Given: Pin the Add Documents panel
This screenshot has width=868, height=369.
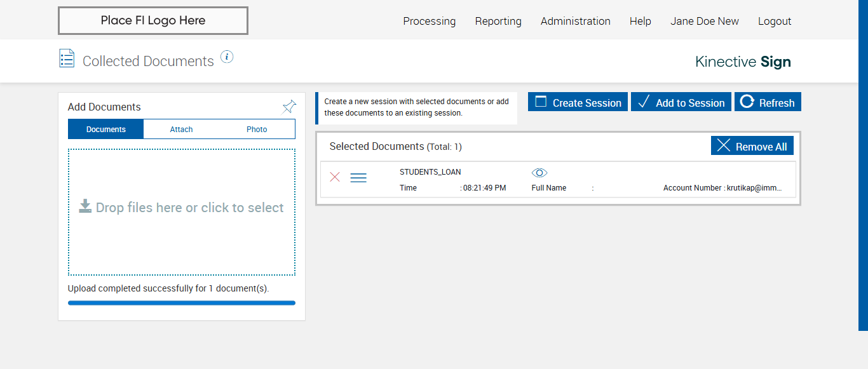Looking at the screenshot, I should [289, 107].
